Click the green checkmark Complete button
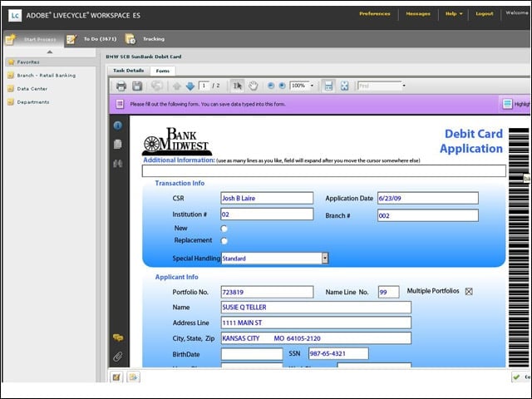The width and height of the screenshot is (532, 399). pos(521,377)
